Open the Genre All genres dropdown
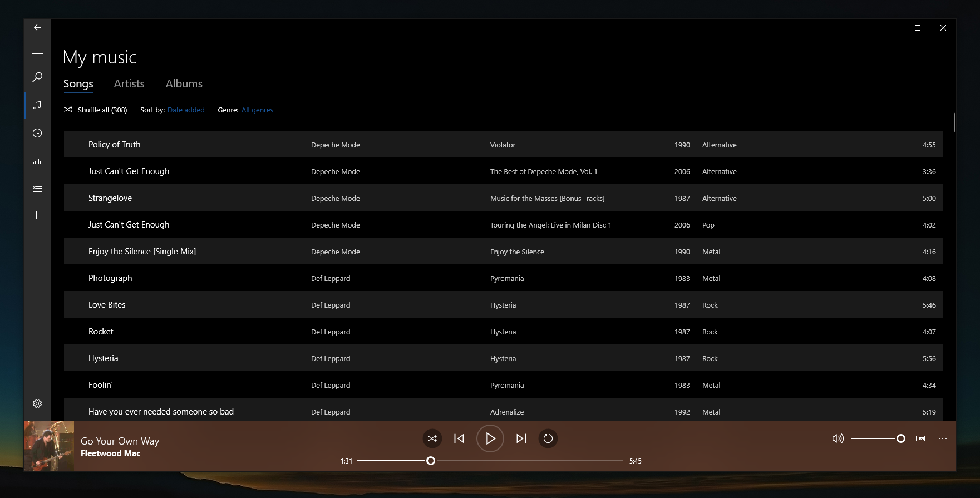The height and width of the screenshot is (498, 980). pyautogui.click(x=257, y=110)
